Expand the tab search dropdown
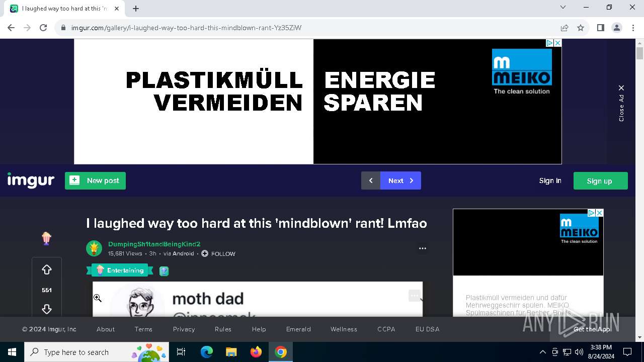The width and height of the screenshot is (644, 362). click(563, 7)
